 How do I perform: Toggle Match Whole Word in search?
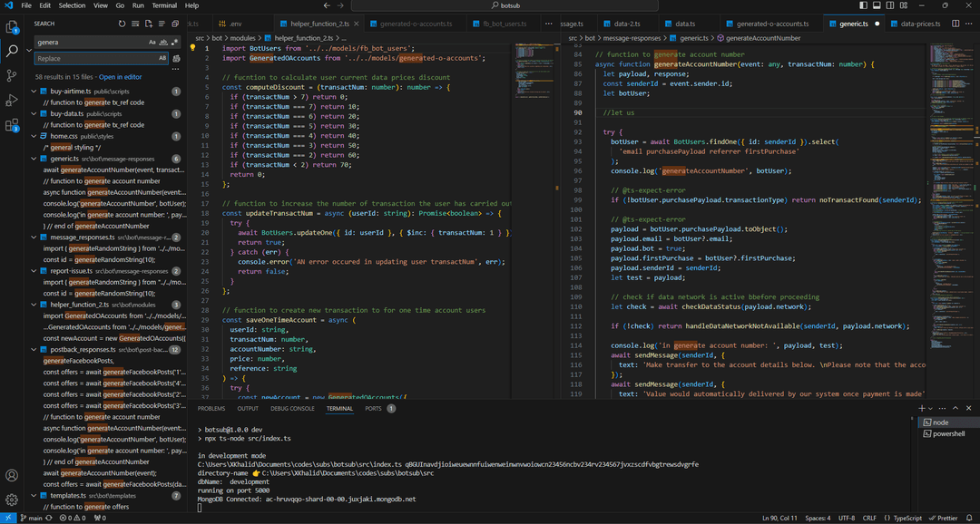[163, 43]
